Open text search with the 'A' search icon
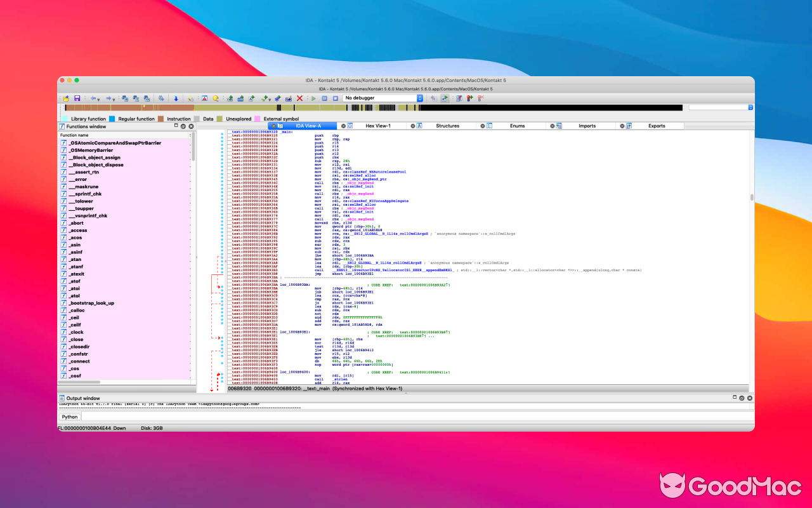The height and width of the screenshot is (508, 812). tap(204, 98)
